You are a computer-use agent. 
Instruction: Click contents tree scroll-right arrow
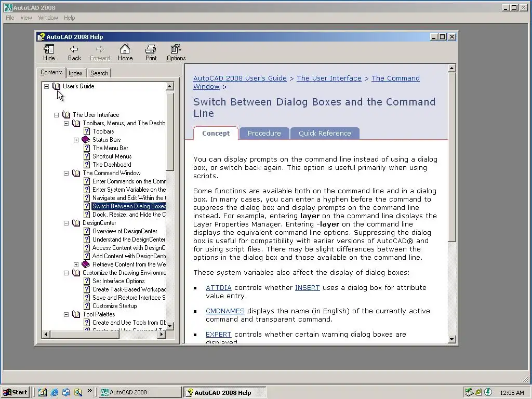pyautogui.click(x=162, y=335)
